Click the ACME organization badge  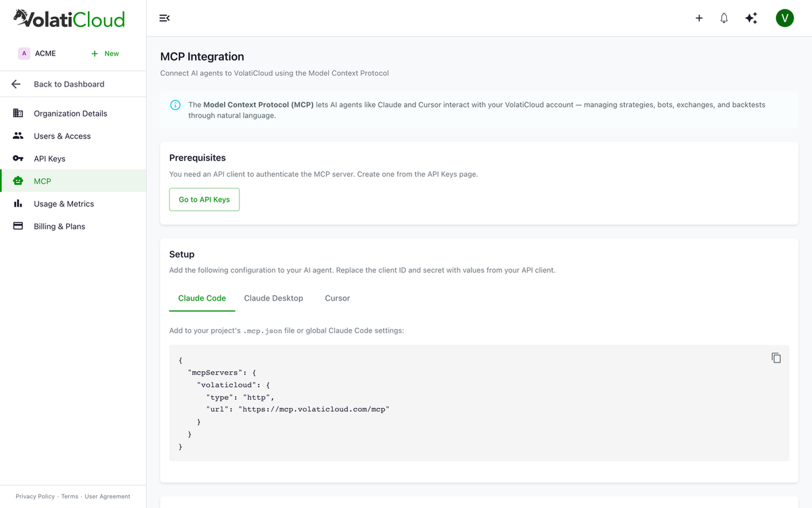(x=24, y=54)
